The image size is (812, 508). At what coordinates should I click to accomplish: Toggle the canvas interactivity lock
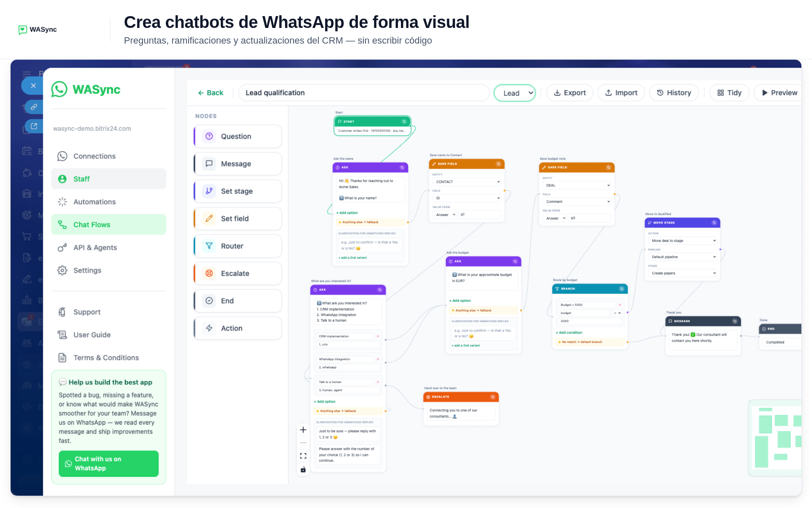[x=303, y=469]
